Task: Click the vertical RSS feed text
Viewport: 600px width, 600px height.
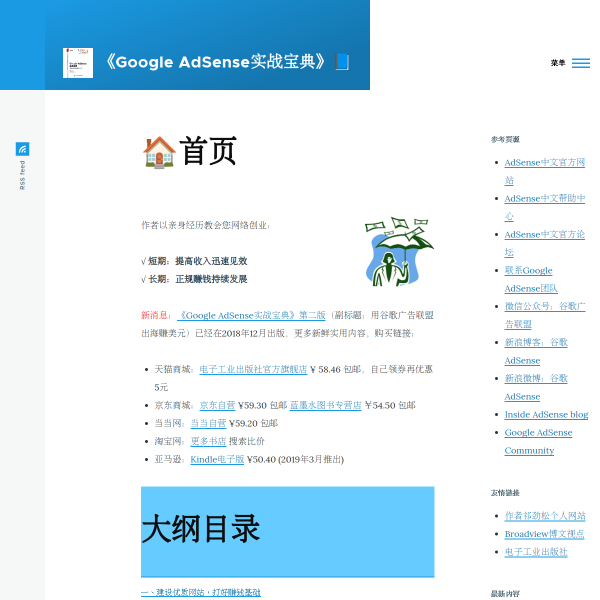Action: click(x=23, y=175)
